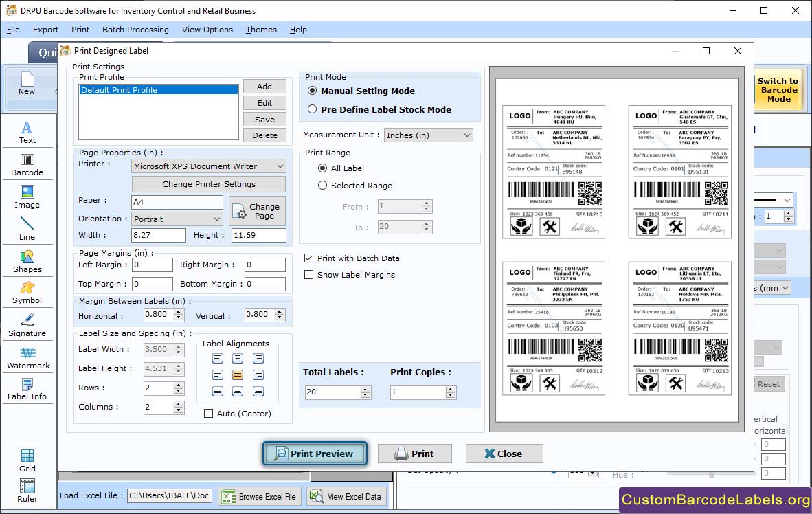812x514 pixels.
Task: Click Switch to Barcode Mode button
Action: click(778, 89)
